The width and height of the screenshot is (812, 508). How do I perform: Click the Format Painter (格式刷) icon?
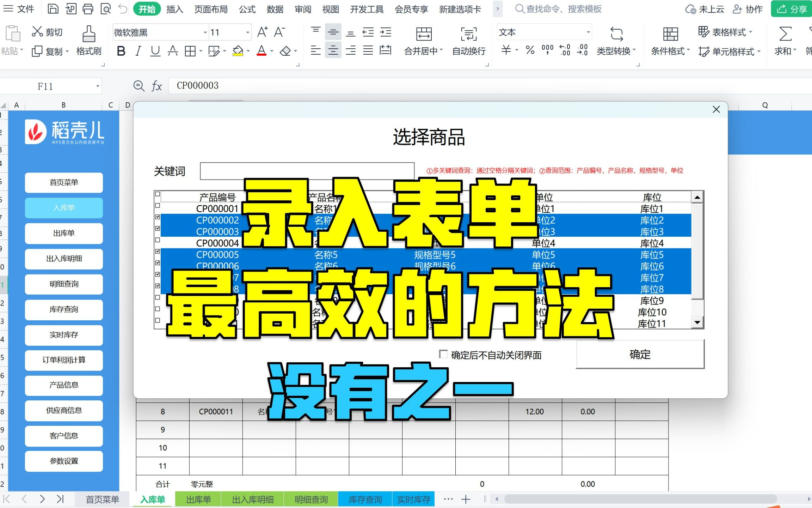89,34
